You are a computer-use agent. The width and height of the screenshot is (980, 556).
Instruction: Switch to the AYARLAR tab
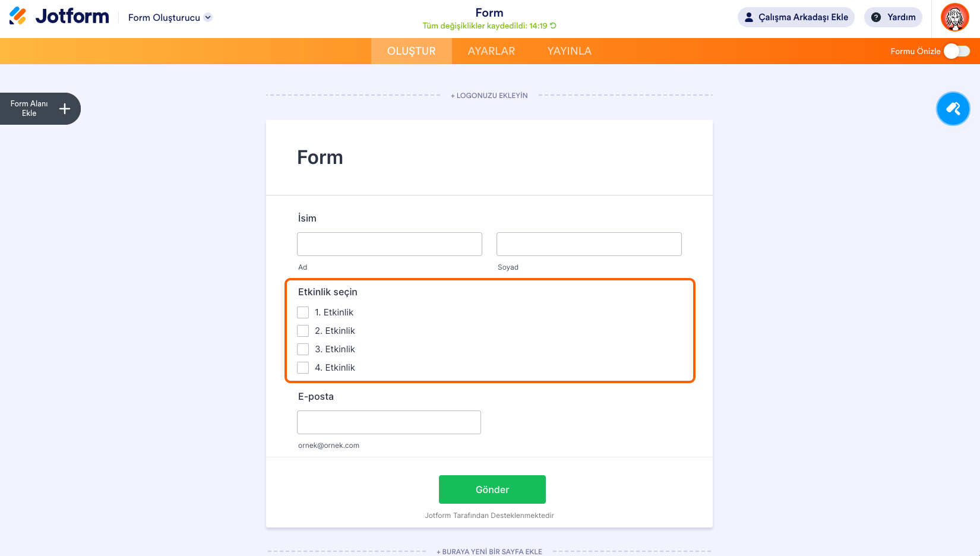point(491,51)
